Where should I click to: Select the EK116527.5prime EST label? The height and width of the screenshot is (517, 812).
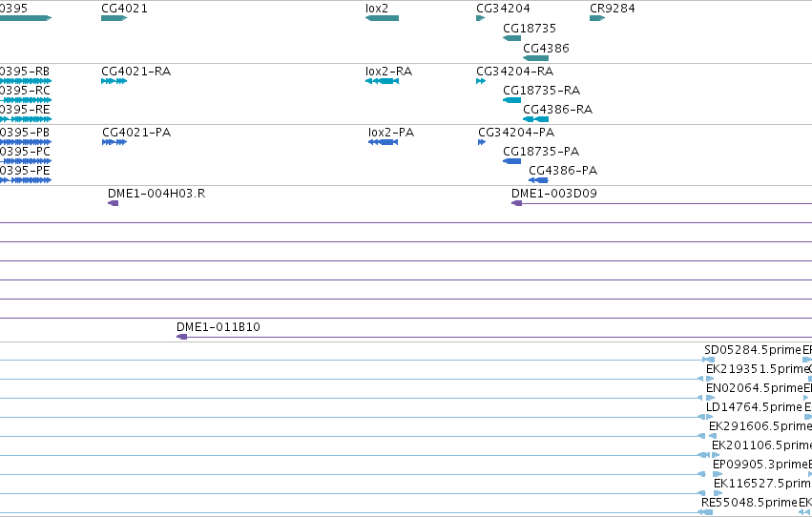pos(762,484)
